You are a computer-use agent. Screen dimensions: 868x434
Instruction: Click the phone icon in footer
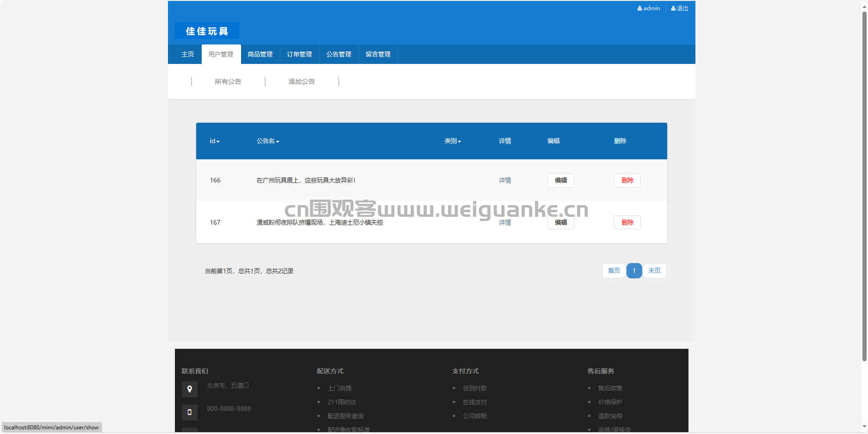(x=190, y=412)
